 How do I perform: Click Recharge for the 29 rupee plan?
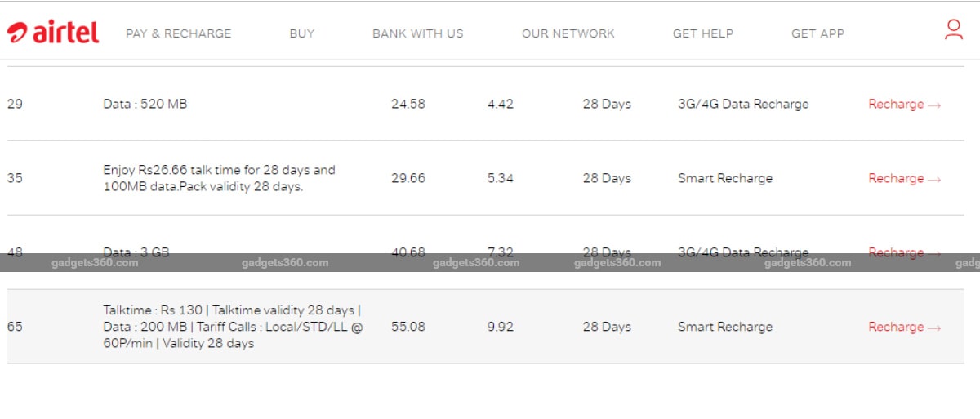click(x=904, y=105)
